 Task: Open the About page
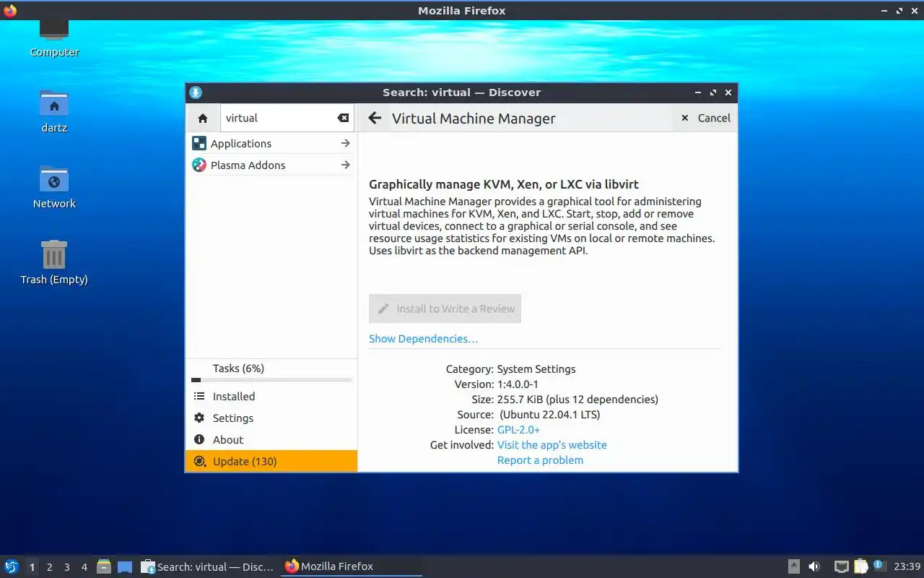click(271, 439)
